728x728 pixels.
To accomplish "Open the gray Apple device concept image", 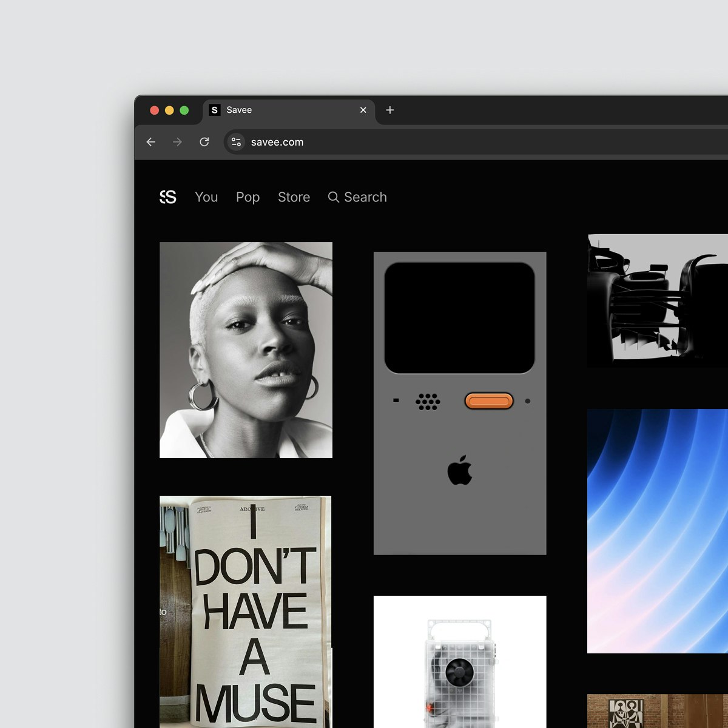I will 460,403.
